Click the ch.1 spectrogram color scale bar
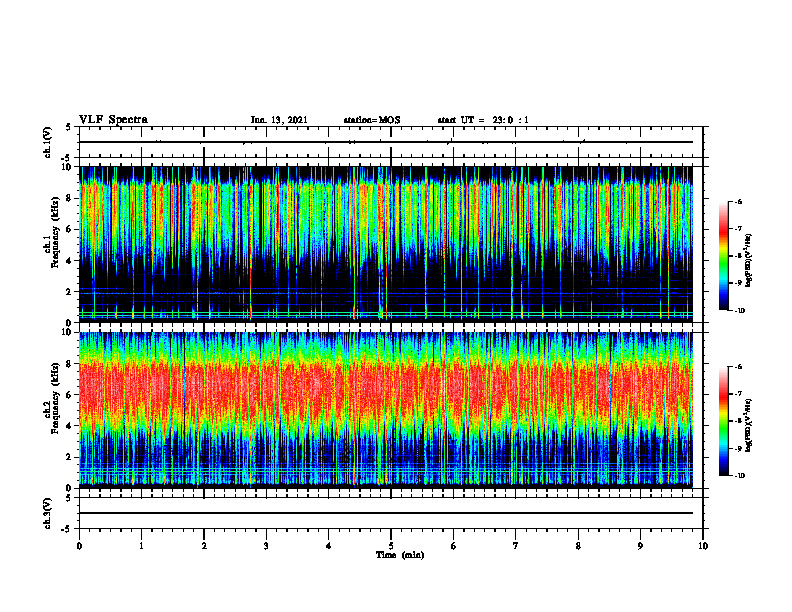 pyautogui.click(x=723, y=256)
